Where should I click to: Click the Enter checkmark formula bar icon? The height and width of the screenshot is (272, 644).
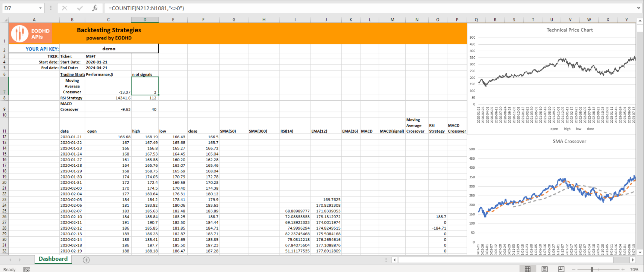pyautogui.click(x=80, y=8)
